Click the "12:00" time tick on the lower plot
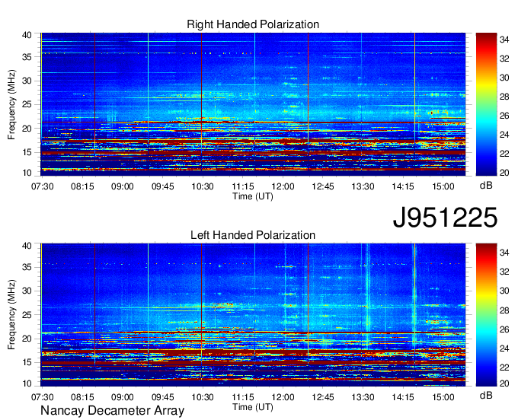The width and height of the screenshot is (518, 420). click(283, 397)
